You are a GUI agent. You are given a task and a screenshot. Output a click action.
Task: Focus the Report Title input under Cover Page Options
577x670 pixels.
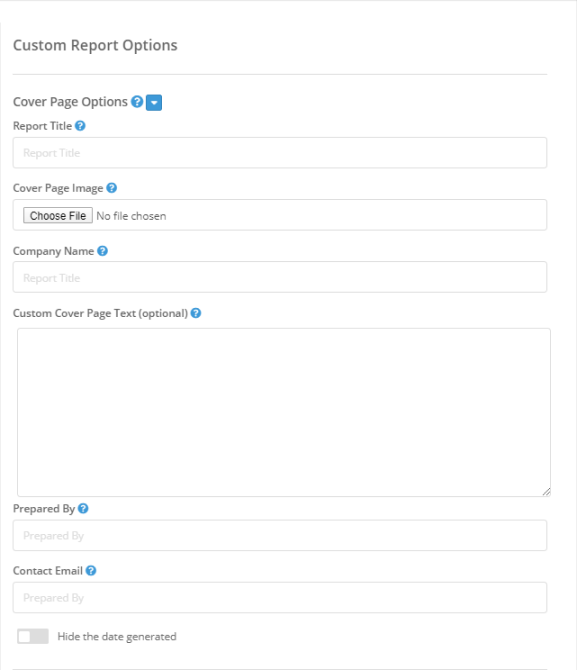(x=280, y=153)
